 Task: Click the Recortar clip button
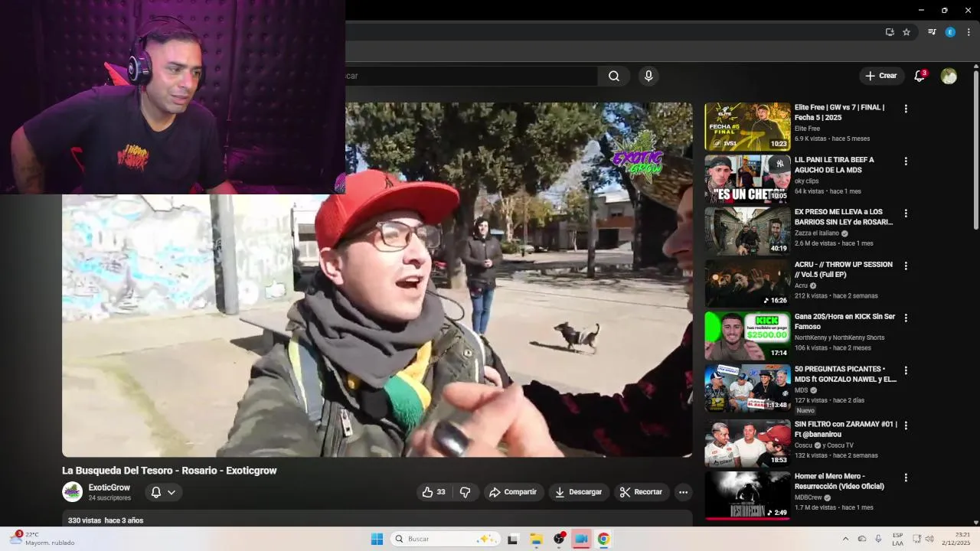641,492
